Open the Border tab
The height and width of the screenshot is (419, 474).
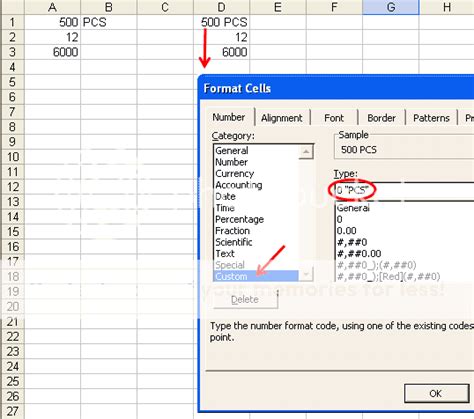(381, 118)
